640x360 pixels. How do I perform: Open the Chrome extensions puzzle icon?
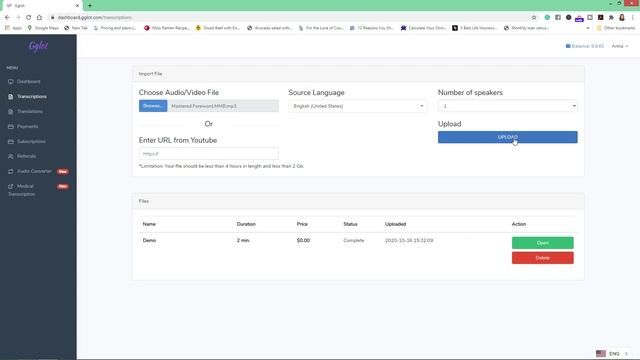[611, 18]
